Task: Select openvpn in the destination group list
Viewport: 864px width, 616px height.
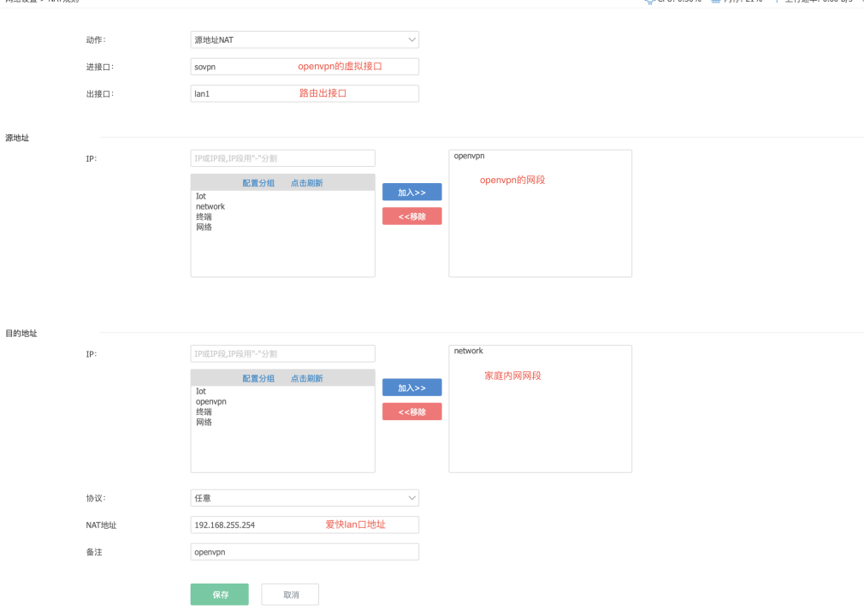Action: point(210,401)
